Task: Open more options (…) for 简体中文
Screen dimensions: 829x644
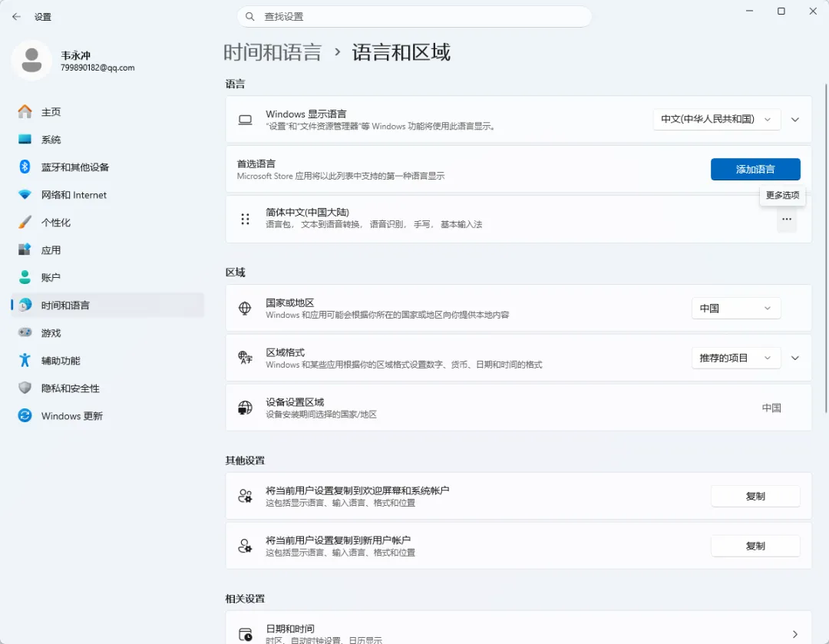Action: point(787,219)
